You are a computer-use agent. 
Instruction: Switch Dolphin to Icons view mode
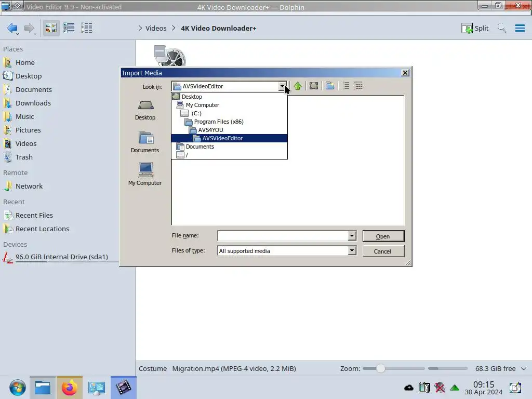coord(51,28)
